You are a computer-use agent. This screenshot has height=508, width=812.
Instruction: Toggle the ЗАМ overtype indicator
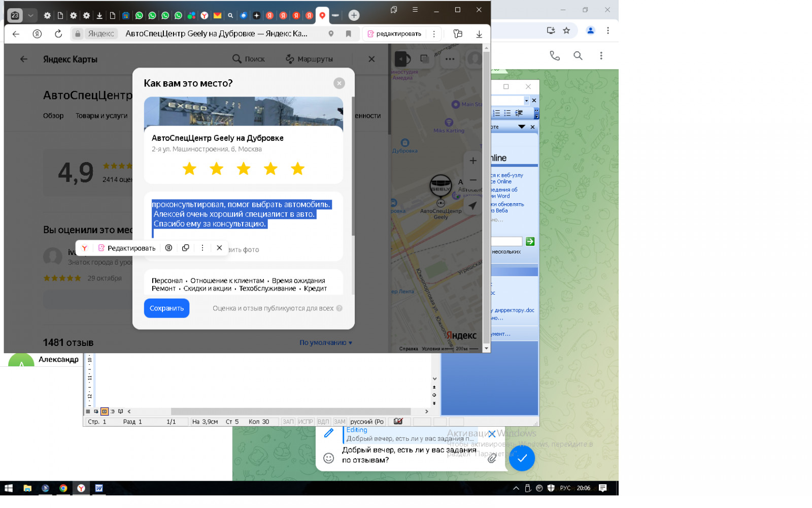click(x=340, y=422)
